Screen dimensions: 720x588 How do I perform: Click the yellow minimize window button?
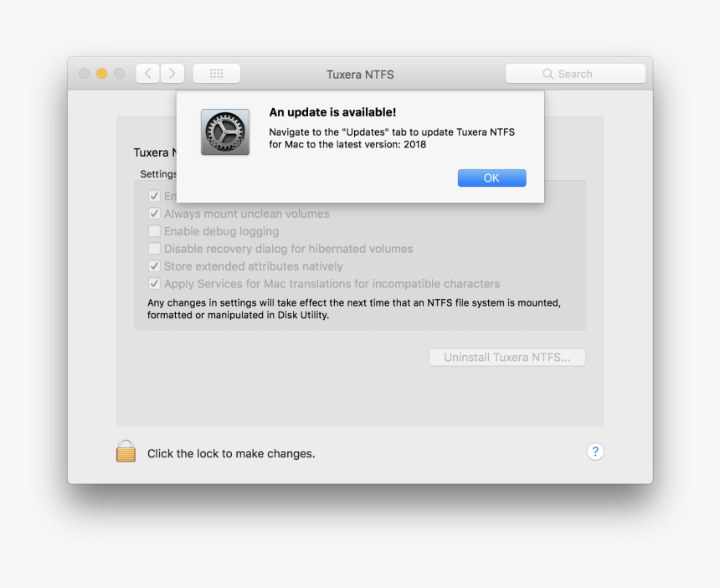[101, 74]
